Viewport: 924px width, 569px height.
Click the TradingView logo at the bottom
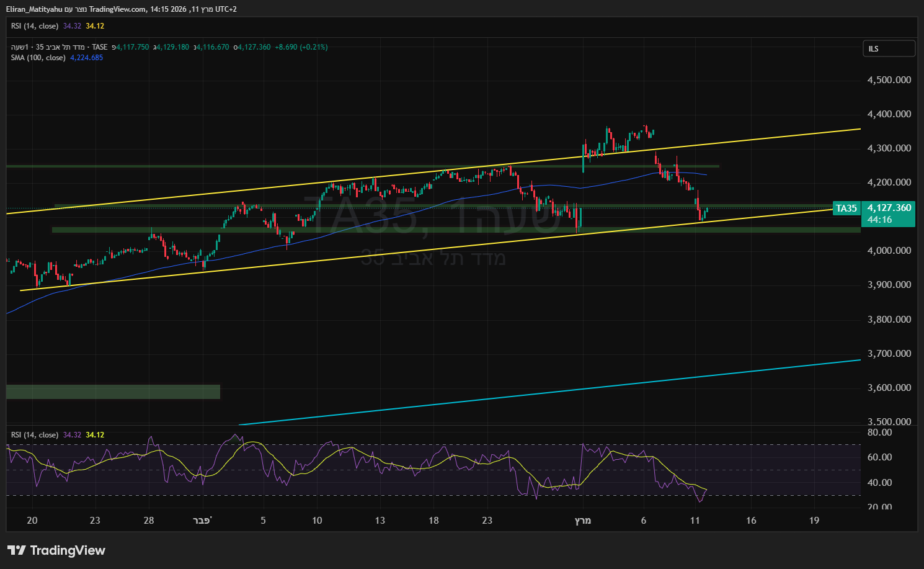[x=56, y=550]
